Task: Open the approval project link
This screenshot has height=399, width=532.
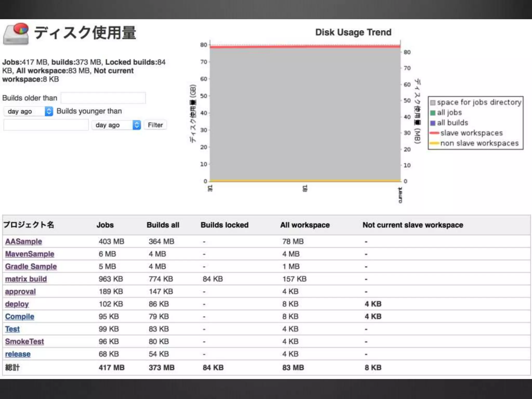Action: pos(20,291)
